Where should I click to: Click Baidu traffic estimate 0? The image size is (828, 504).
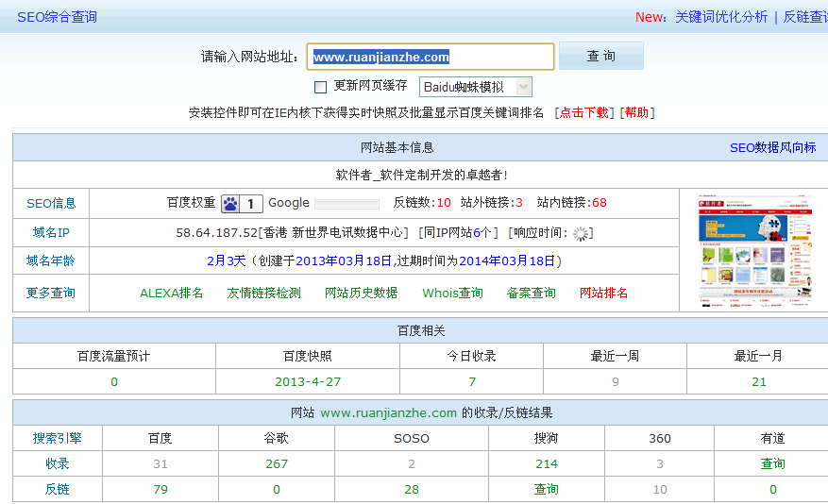coord(114,382)
